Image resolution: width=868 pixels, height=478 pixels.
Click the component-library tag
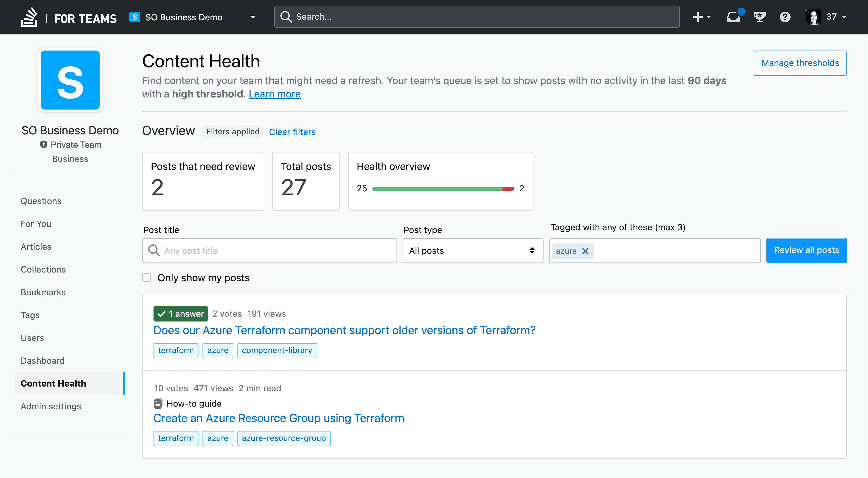pos(277,350)
